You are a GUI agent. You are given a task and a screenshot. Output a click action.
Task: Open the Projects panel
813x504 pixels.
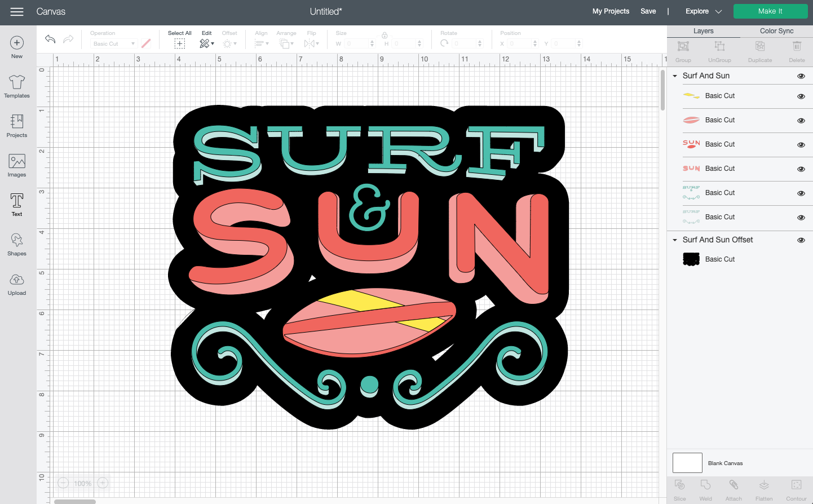click(17, 126)
